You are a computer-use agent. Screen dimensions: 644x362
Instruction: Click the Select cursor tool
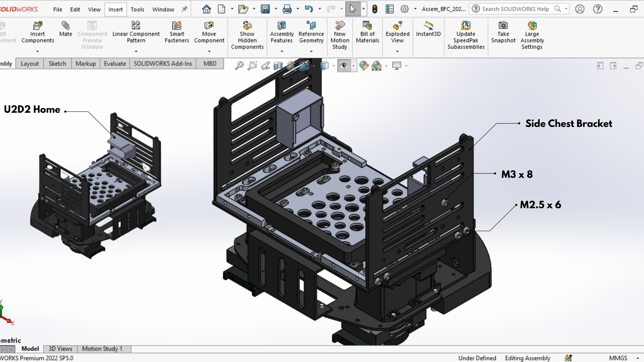[x=352, y=9]
